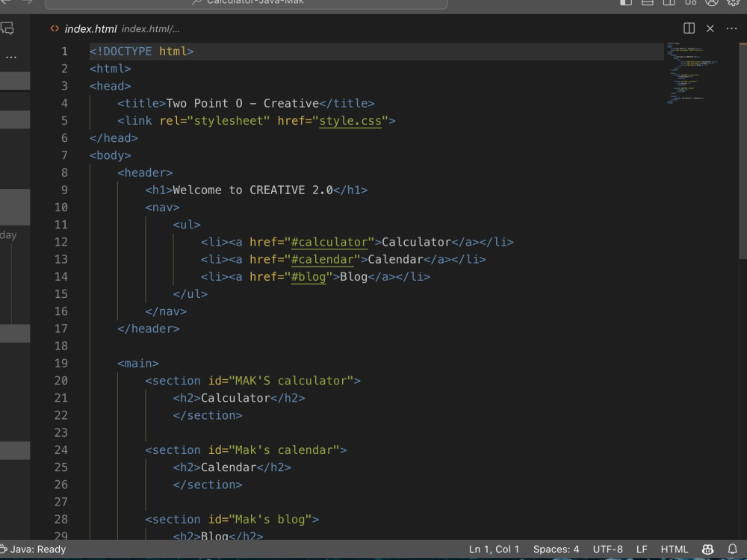The height and width of the screenshot is (560, 747).
Task: Click line number 8 beside header tag
Action: pyautogui.click(x=64, y=173)
